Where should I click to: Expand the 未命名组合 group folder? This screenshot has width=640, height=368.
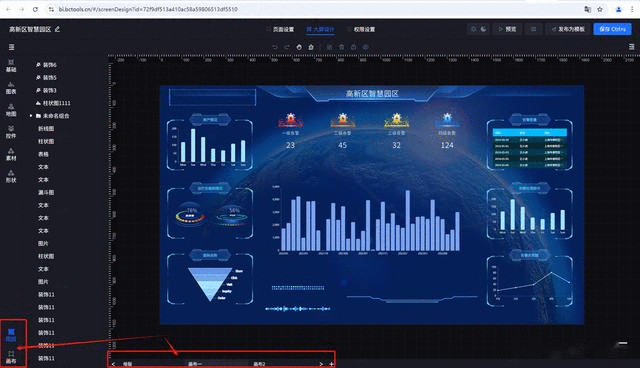click(31, 116)
